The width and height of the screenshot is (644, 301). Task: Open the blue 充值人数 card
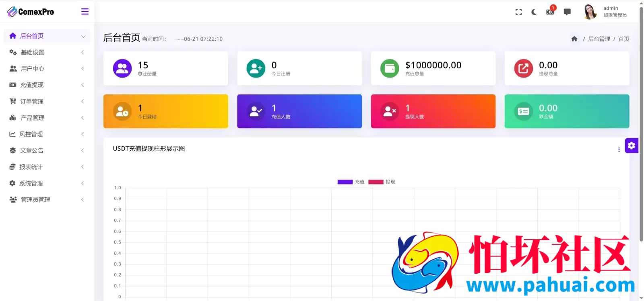299,111
